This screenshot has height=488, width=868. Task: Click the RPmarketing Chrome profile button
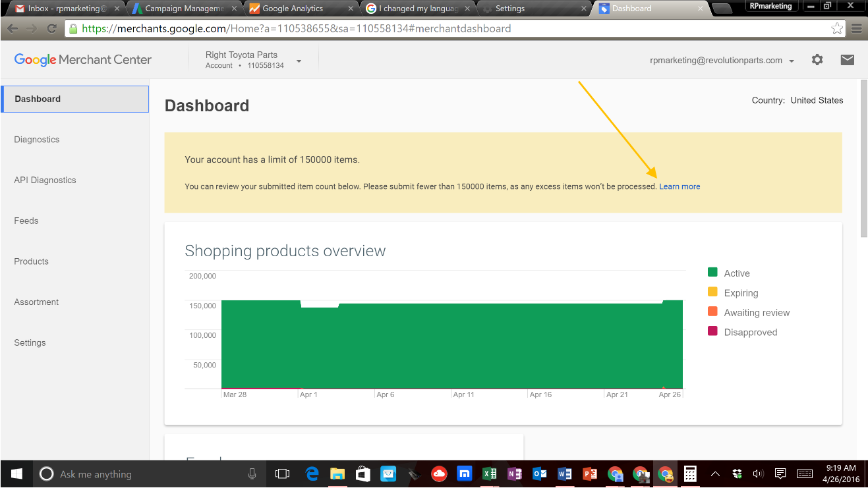(770, 6)
